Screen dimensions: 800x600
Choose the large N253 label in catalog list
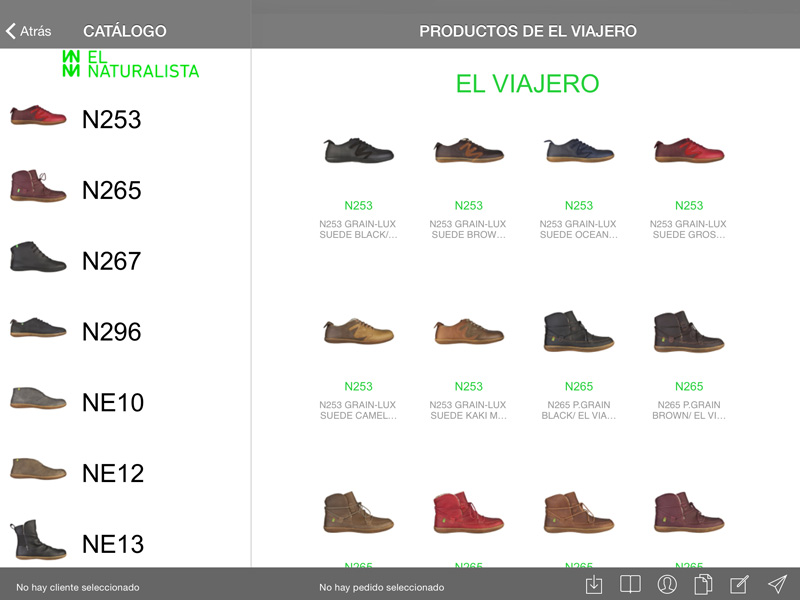click(x=112, y=119)
